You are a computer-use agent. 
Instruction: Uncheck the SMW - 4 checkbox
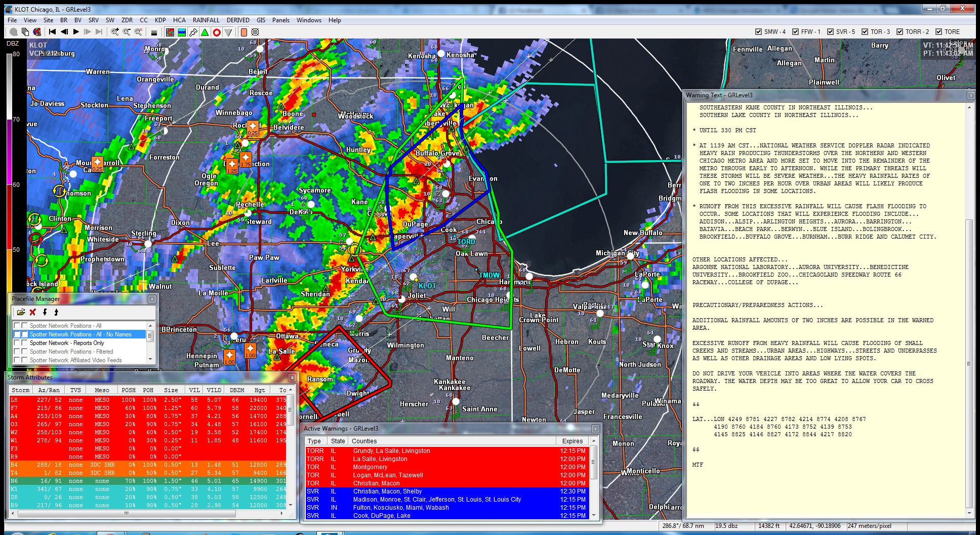pyautogui.click(x=758, y=31)
